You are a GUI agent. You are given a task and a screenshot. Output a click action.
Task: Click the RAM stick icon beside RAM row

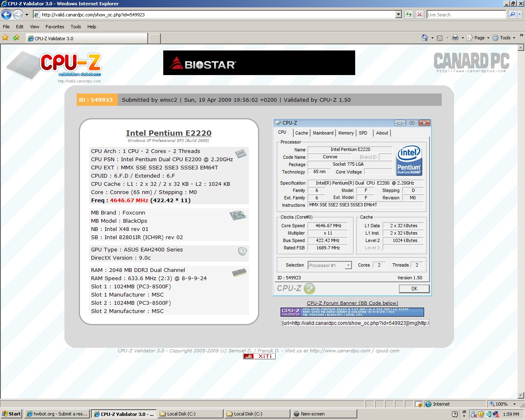coord(239,272)
